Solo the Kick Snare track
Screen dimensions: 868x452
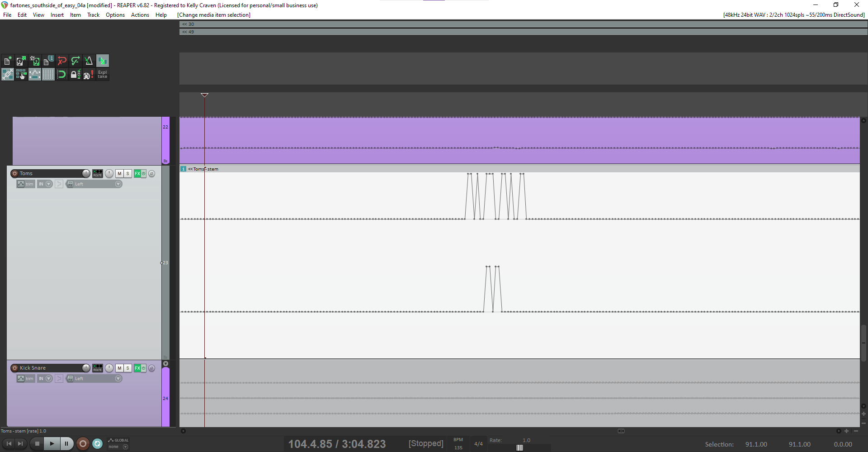tap(128, 368)
